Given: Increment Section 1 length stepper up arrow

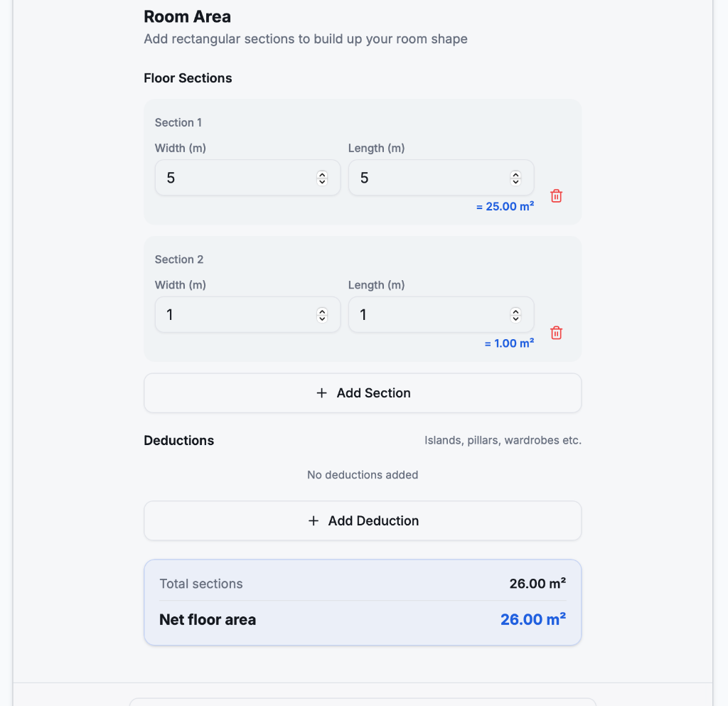Looking at the screenshot, I should coord(516,174).
